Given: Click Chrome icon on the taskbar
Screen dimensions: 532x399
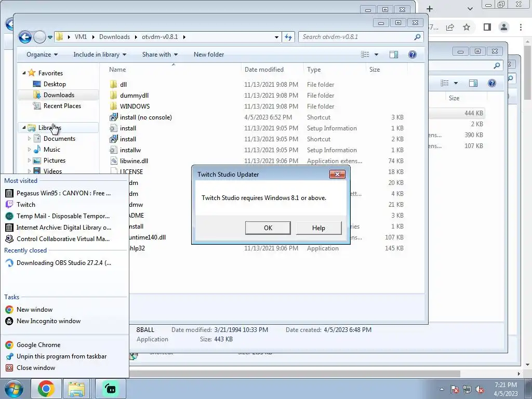Looking at the screenshot, I should click(46, 389).
